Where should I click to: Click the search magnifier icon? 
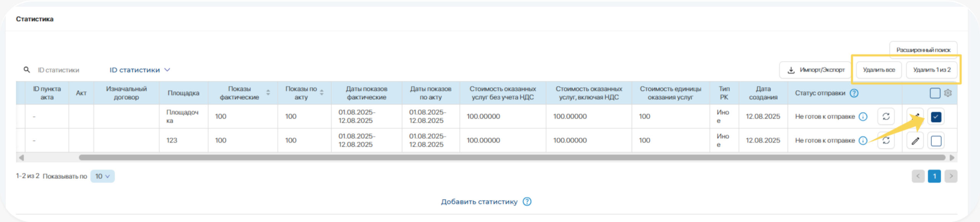pyautogui.click(x=27, y=70)
